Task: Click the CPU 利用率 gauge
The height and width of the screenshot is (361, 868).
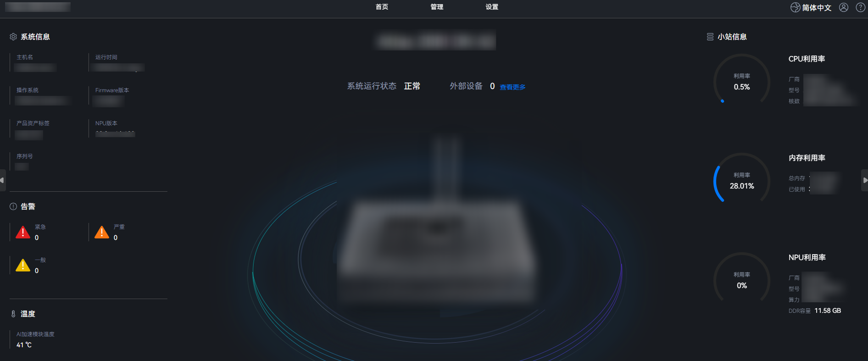Action: 742,81
